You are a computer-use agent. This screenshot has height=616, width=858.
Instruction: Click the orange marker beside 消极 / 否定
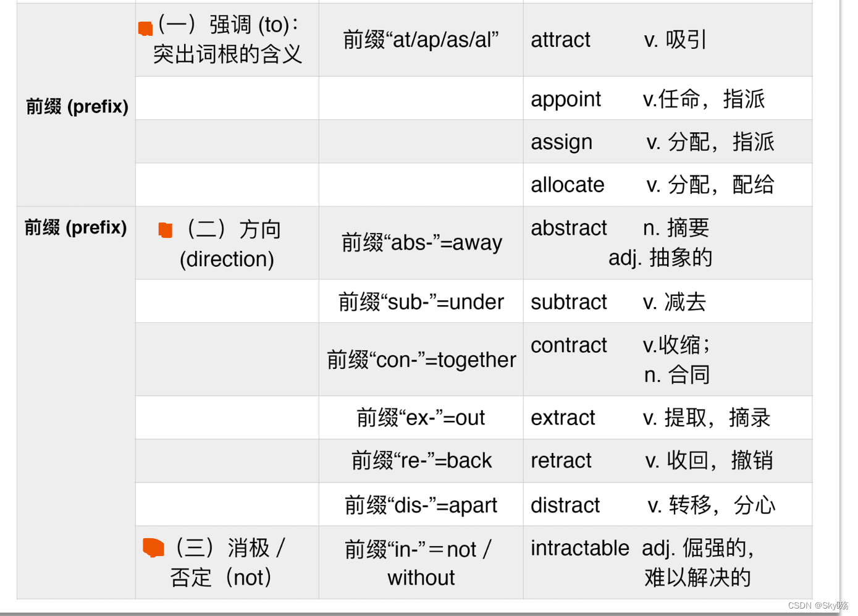coord(153,547)
